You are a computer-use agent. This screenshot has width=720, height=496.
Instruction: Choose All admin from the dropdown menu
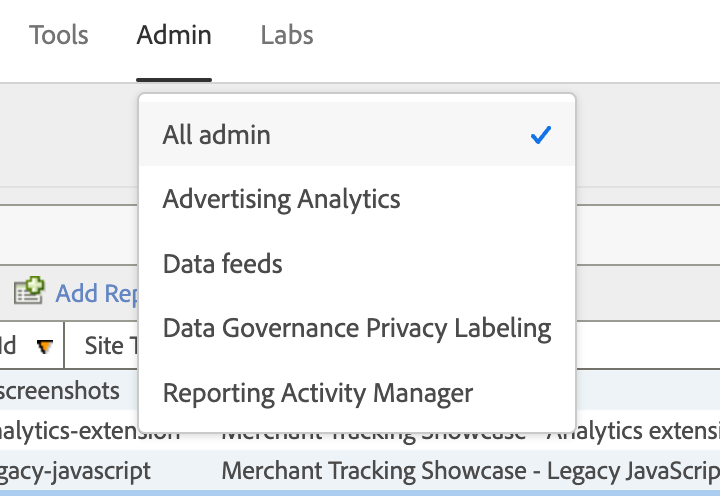click(x=357, y=135)
